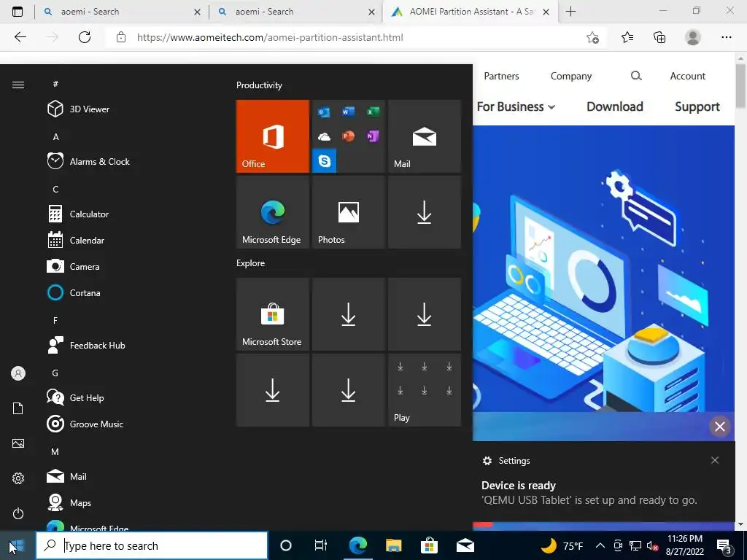Open the Office tile in Start menu
The width and height of the screenshot is (747, 560).
point(273,136)
